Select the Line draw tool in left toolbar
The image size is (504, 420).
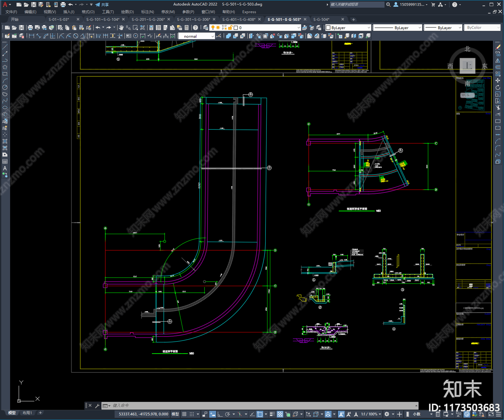(5, 47)
